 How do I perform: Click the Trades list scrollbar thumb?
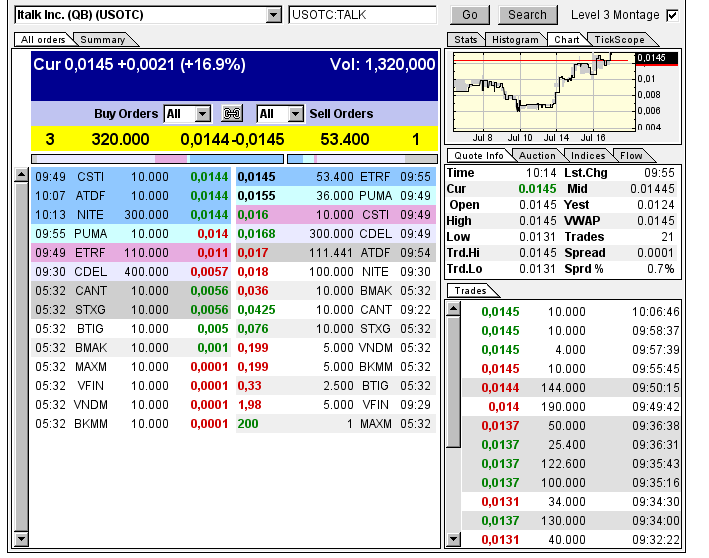[x=454, y=382]
